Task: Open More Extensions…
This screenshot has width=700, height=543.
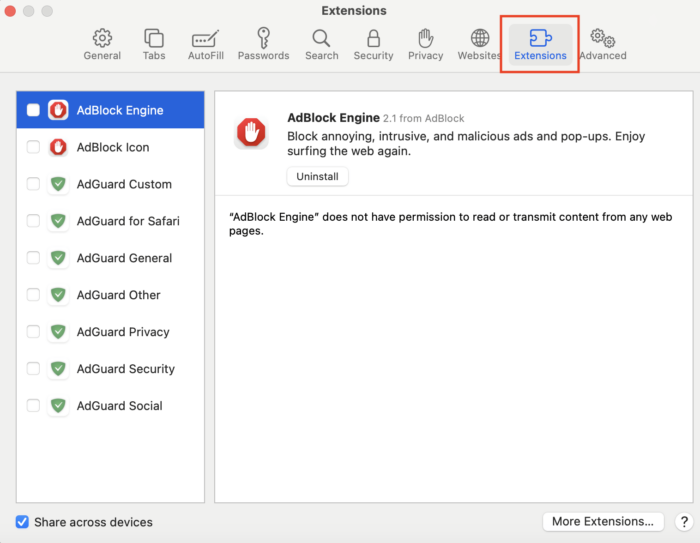Action: 603,521
